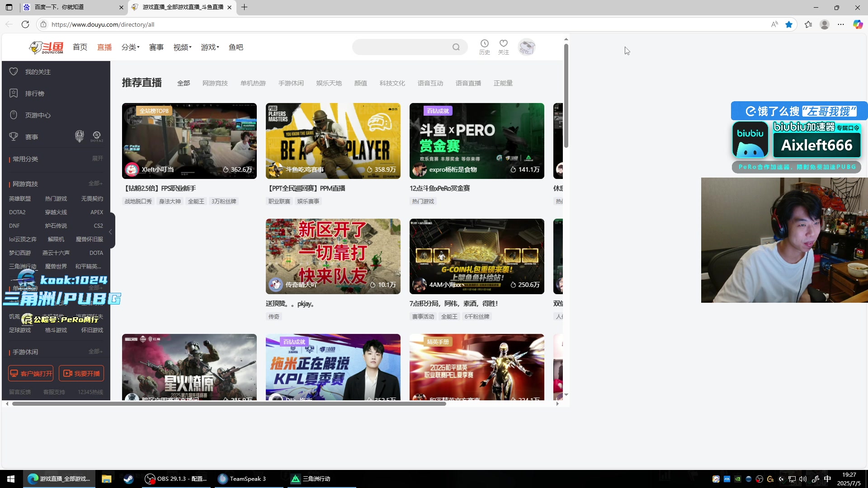Open Steam from taskbar

click(128, 479)
